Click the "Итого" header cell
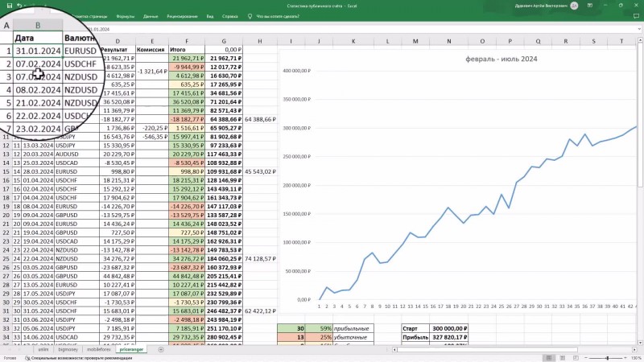Image resolution: width=644 pixels, height=362 pixels. 187,50
